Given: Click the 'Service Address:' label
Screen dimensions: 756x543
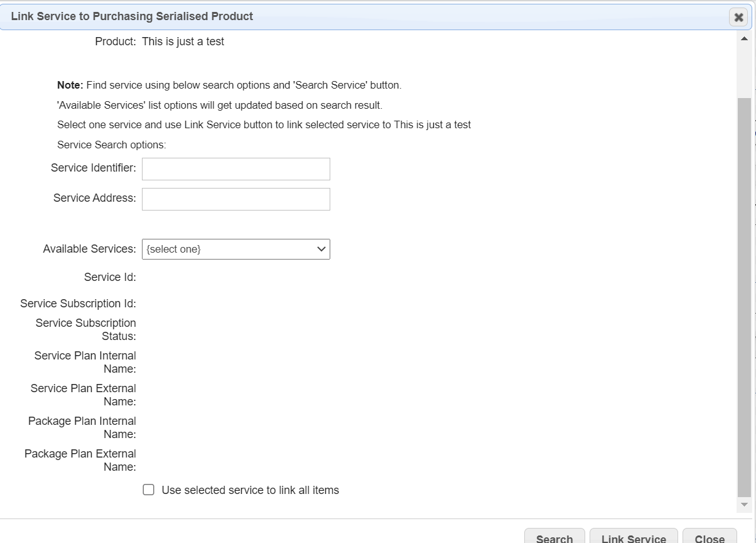Looking at the screenshot, I should point(94,198).
